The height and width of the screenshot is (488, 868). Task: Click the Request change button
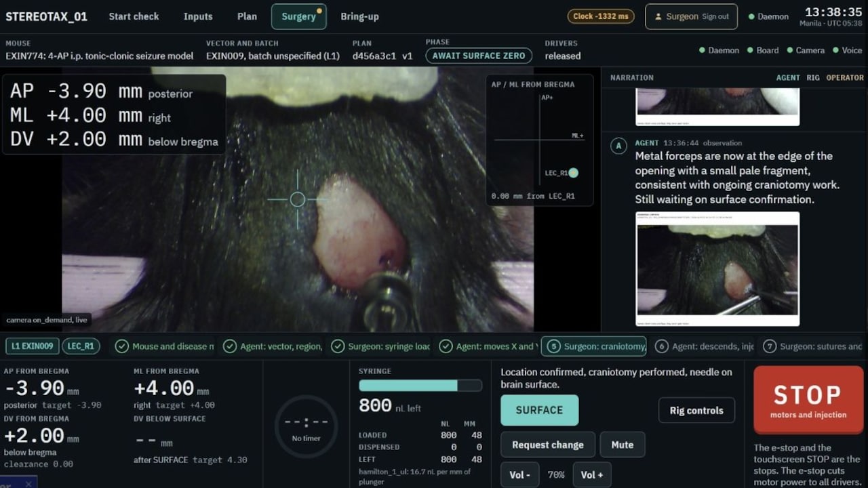[548, 445]
